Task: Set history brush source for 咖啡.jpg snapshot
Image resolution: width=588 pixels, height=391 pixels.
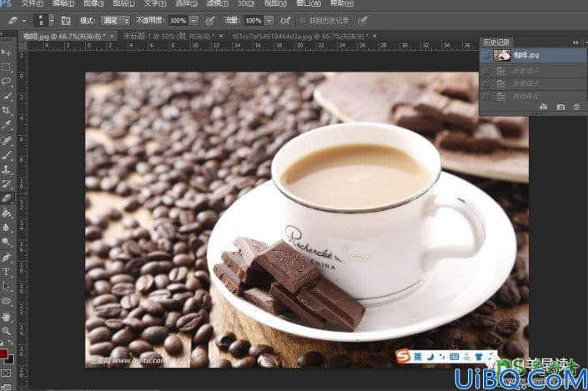Action: [x=485, y=56]
